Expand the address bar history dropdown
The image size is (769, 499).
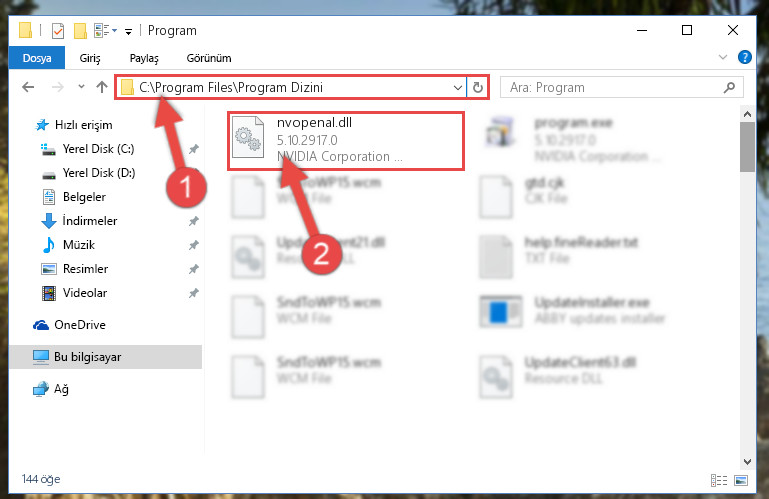[x=458, y=88]
